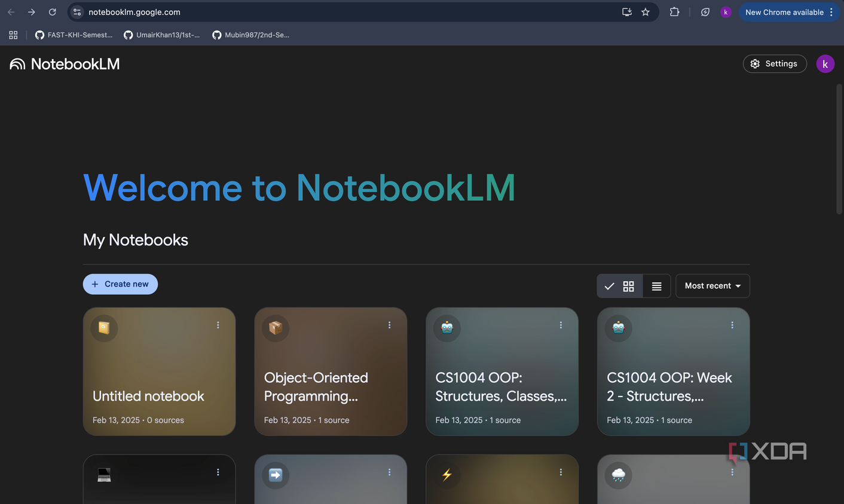The height and width of the screenshot is (504, 844).
Task: Open CS1004 OOP: Week 2 notebook
Action: pos(674,371)
